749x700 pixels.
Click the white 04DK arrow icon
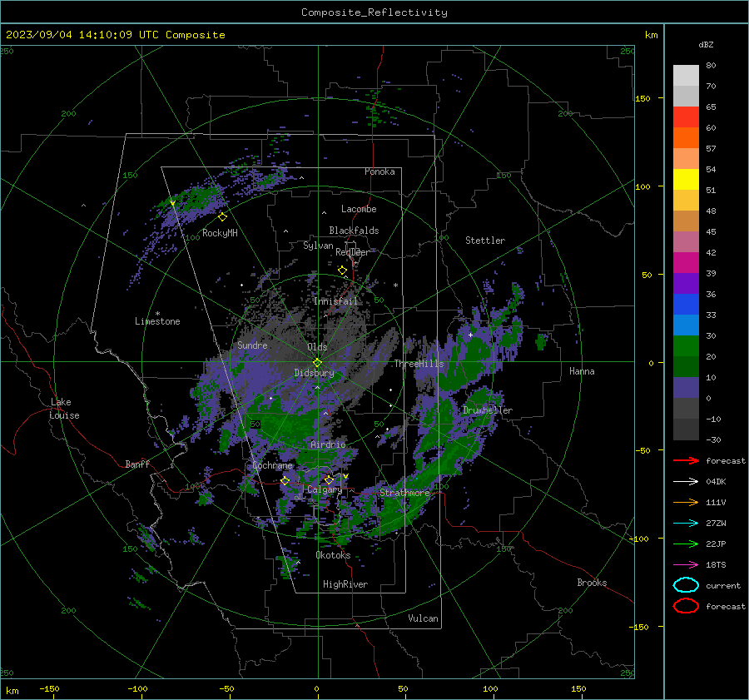point(686,482)
